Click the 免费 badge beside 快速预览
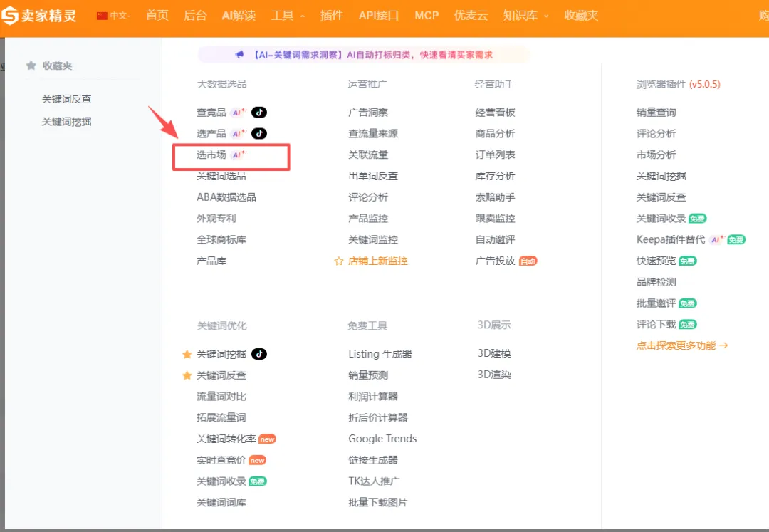Viewport: 769px width, 532px height. pyautogui.click(x=688, y=261)
